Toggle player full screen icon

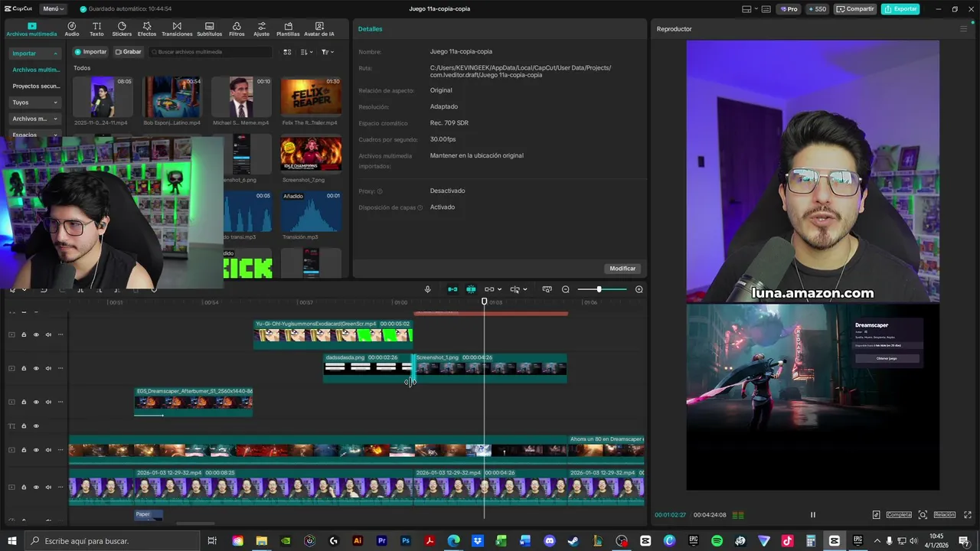tap(969, 515)
